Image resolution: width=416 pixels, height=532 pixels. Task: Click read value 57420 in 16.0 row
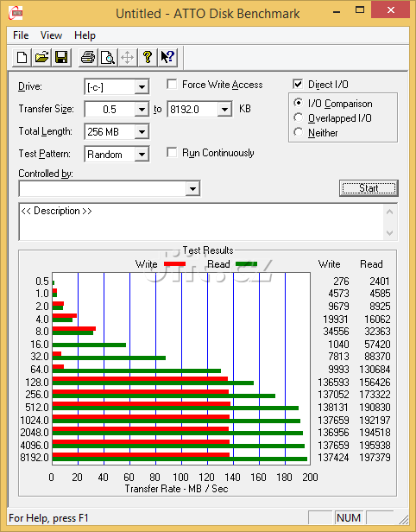pos(378,345)
